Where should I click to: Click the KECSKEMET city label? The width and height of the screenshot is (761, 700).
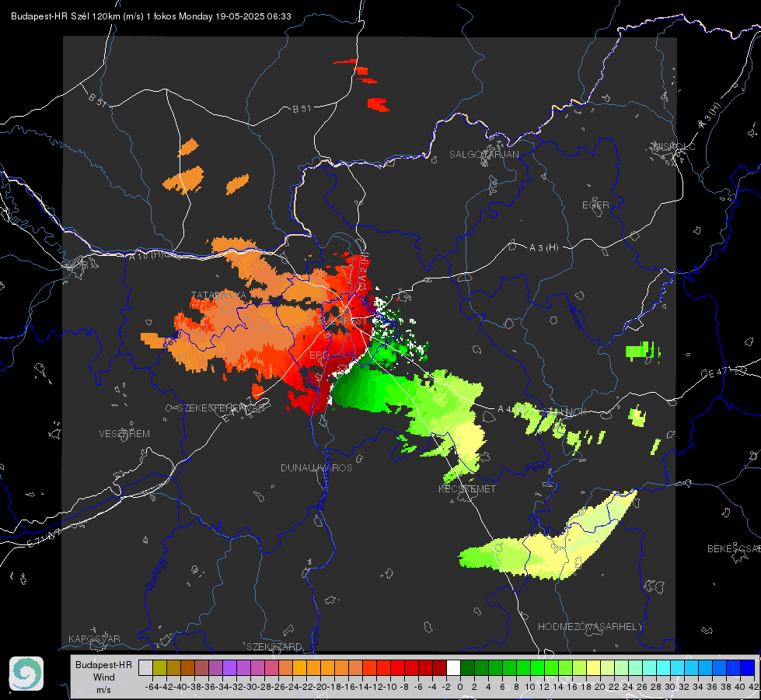click(x=467, y=488)
